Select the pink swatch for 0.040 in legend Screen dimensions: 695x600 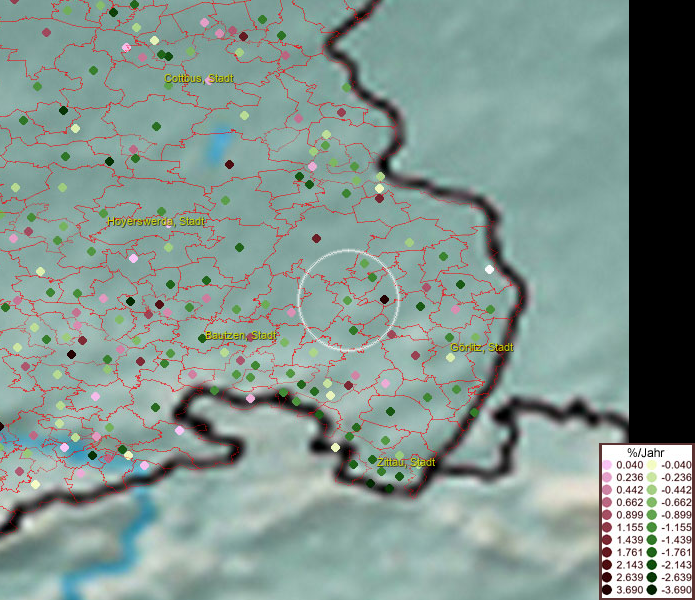click(x=607, y=465)
